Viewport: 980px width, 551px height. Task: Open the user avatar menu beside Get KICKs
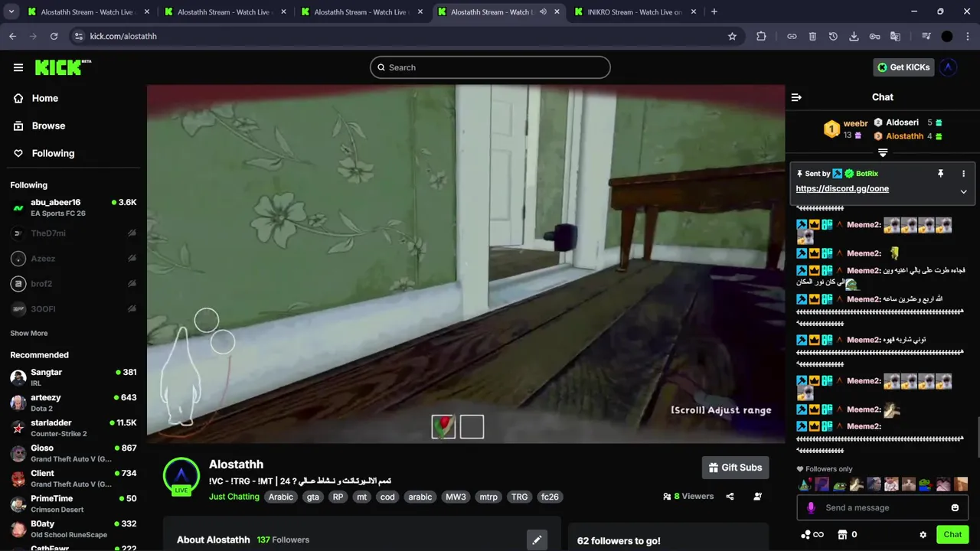[x=948, y=67]
